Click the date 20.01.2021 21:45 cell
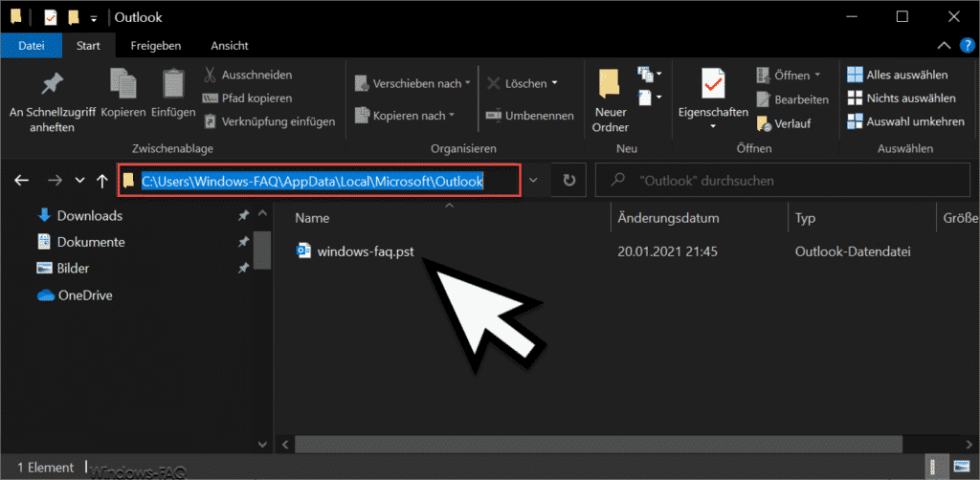Image resolution: width=980 pixels, height=480 pixels. click(667, 252)
